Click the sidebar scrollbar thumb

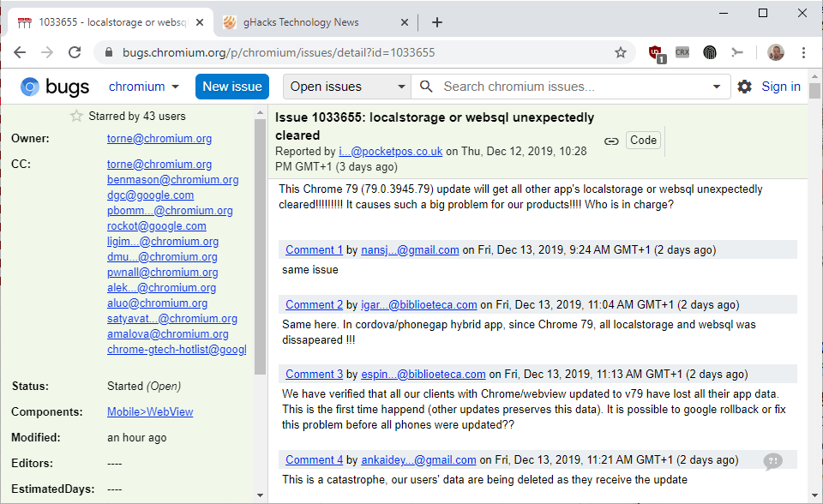tap(261, 247)
